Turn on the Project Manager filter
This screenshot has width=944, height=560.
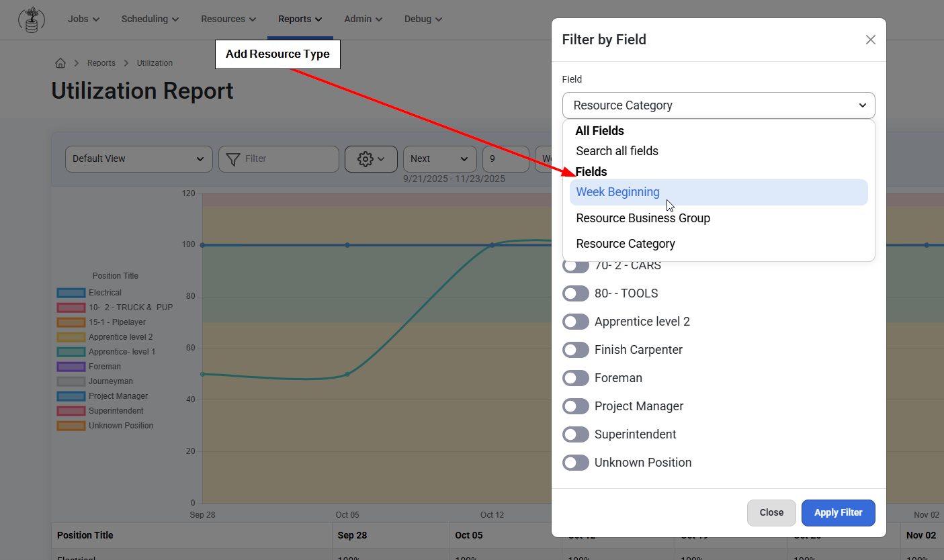[576, 406]
